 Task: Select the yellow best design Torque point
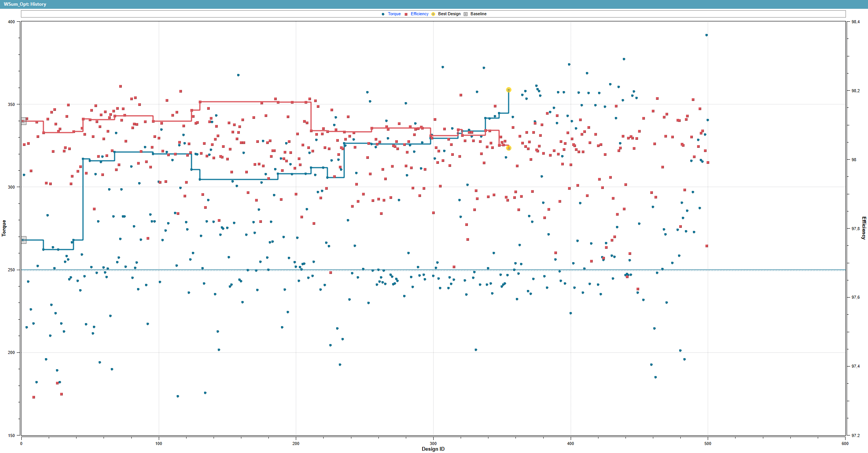pyautogui.click(x=509, y=90)
